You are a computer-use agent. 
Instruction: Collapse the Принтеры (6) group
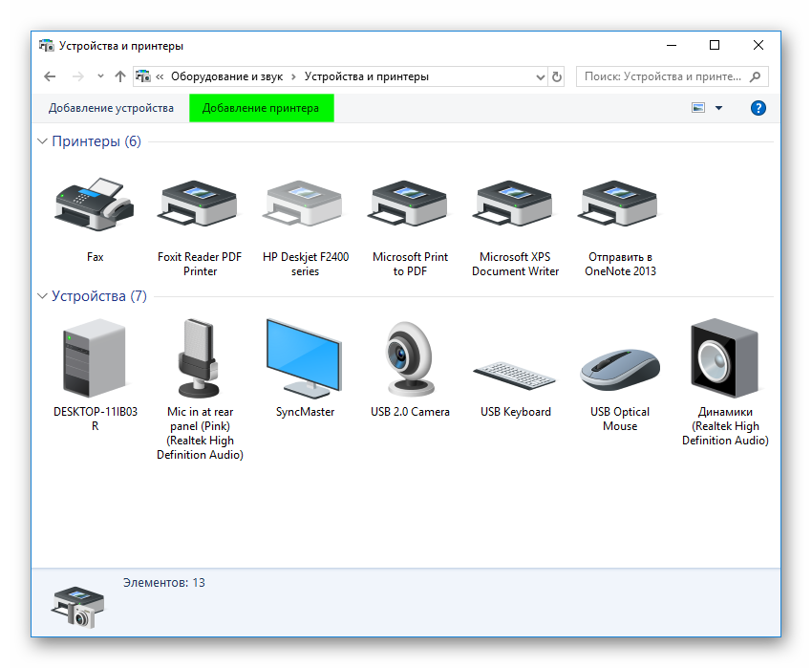[x=42, y=141]
